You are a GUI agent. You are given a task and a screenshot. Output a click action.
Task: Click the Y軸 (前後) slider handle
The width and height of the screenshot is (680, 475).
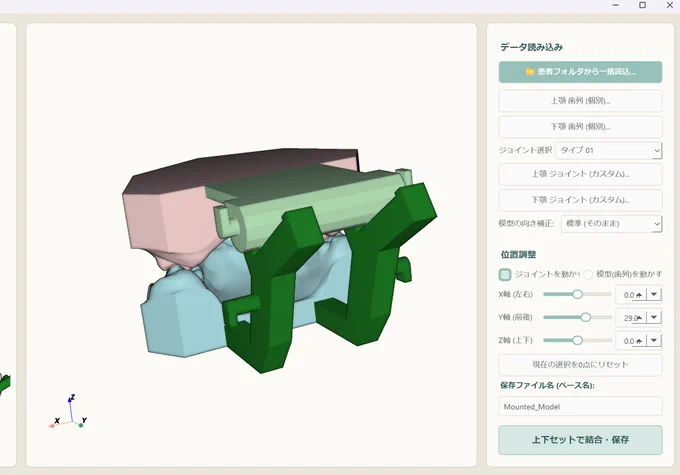point(585,317)
